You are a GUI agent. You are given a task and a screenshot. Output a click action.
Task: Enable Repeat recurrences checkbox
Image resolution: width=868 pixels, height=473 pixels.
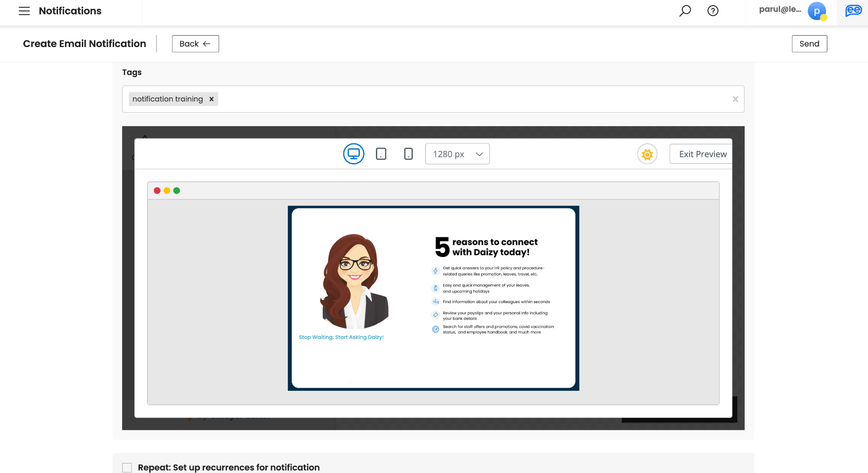[127, 467]
